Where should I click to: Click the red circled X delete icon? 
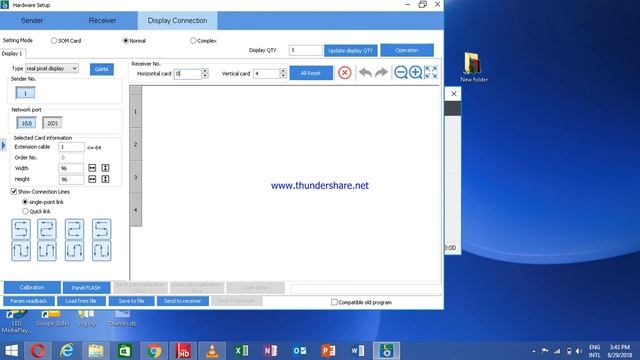pos(344,73)
